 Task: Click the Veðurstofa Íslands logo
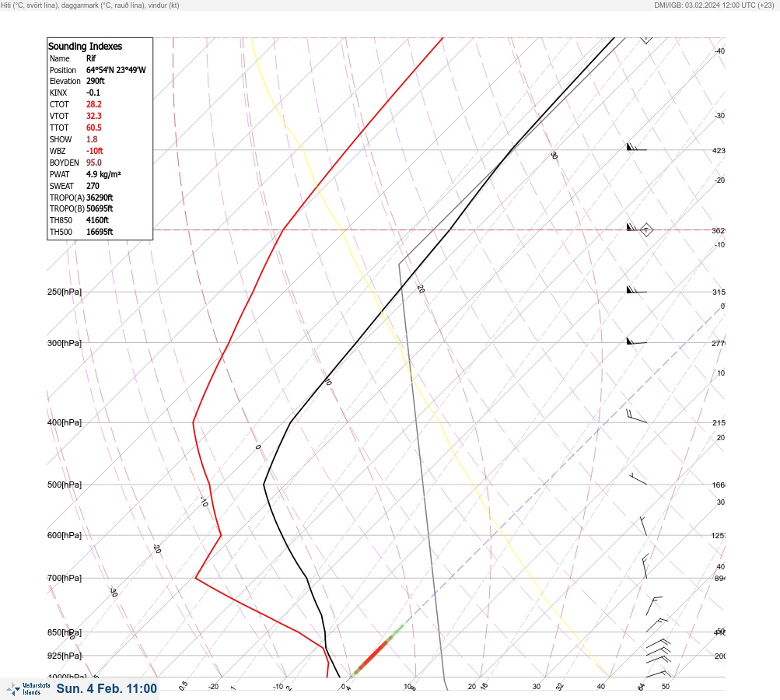28,689
